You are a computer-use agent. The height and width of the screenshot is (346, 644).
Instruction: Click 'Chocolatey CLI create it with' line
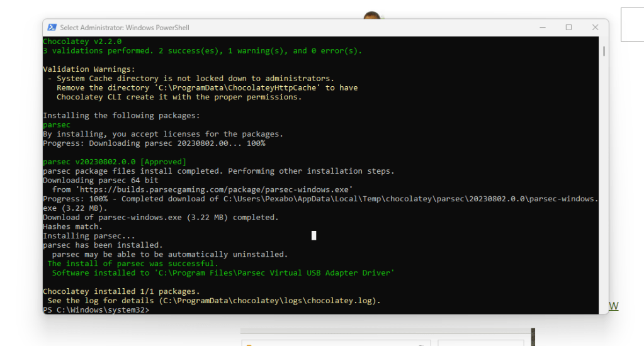(x=179, y=98)
